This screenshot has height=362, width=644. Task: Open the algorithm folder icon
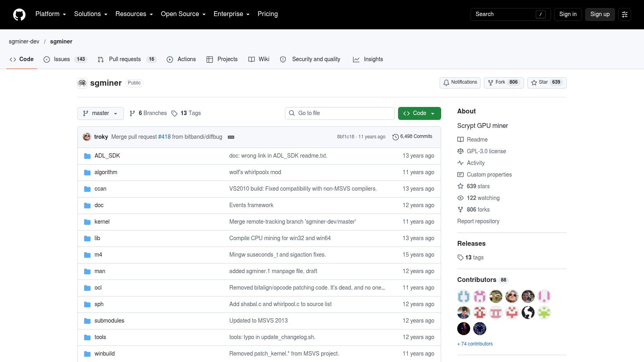tap(87, 173)
